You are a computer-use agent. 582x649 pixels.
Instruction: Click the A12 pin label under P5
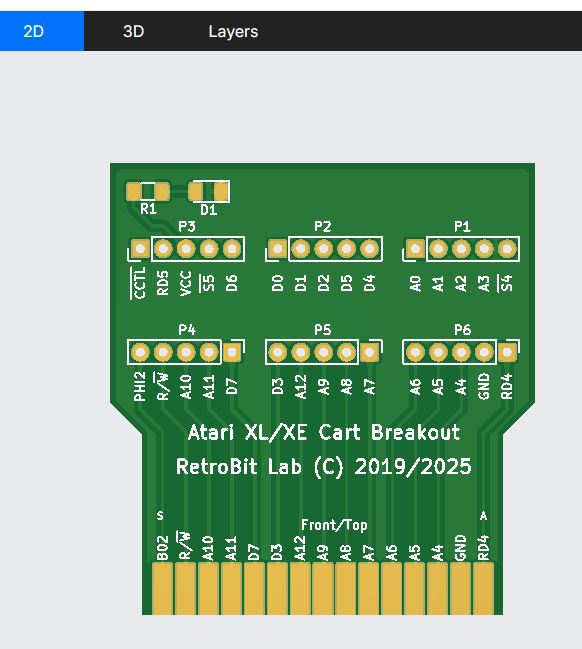tap(301, 387)
